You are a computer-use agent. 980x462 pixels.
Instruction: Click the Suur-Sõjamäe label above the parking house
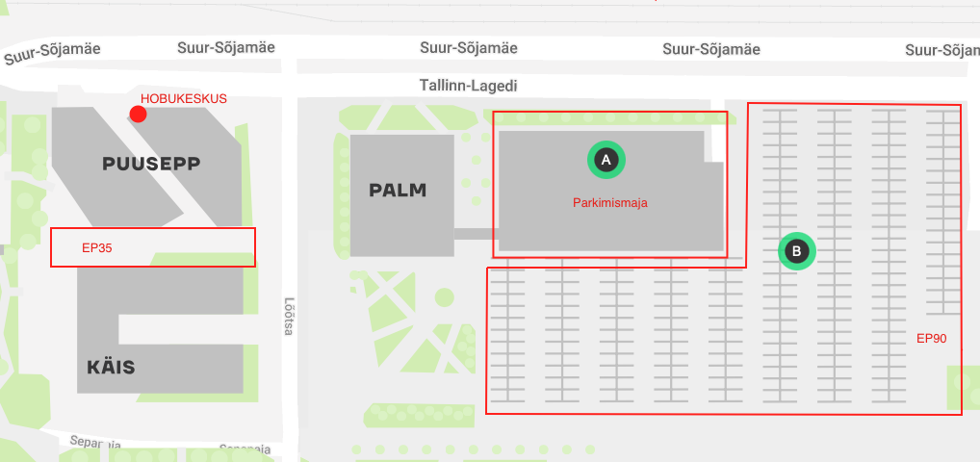tap(711, 49)
